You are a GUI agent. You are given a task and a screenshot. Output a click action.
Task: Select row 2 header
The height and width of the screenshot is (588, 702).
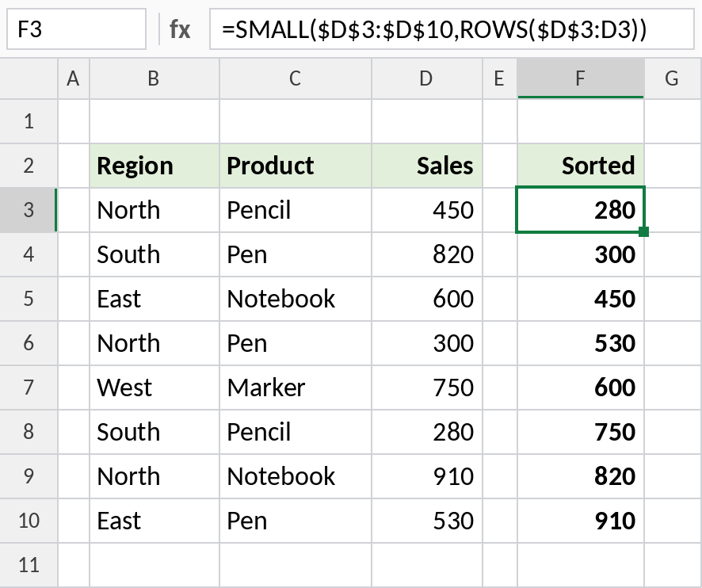(29, 166)
